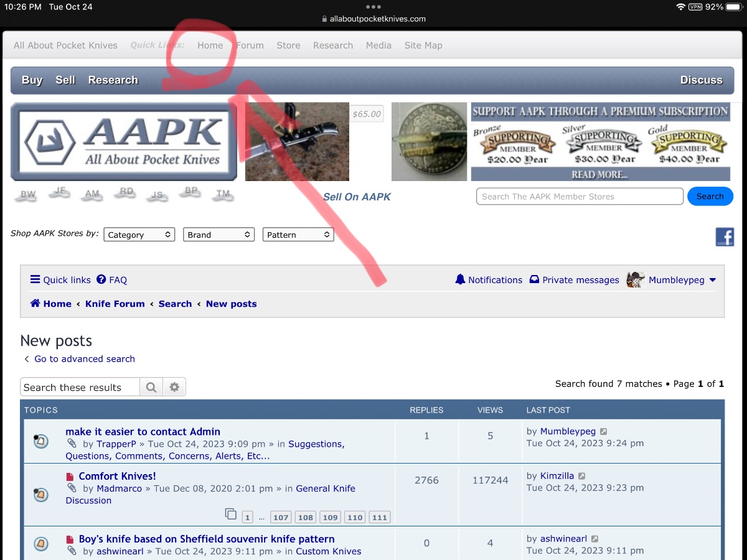
Task: Click the AAPK logo banner
Action: pyautogui.click(x=124, y=142)
